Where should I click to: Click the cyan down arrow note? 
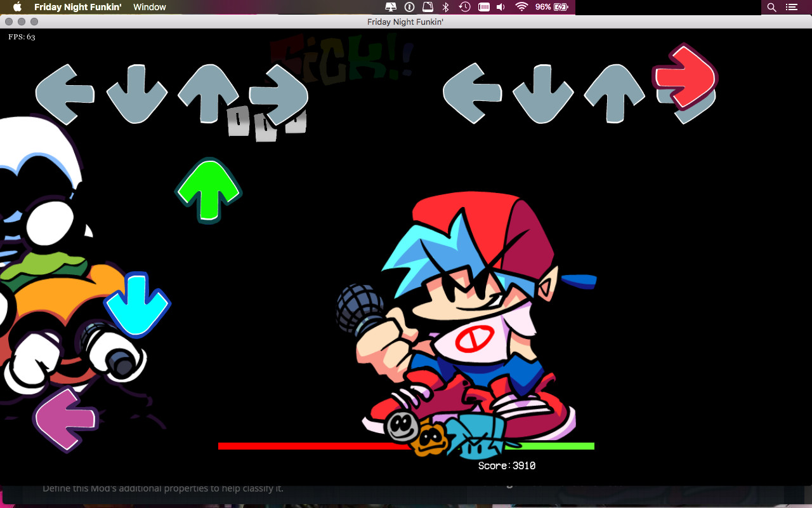137,304
